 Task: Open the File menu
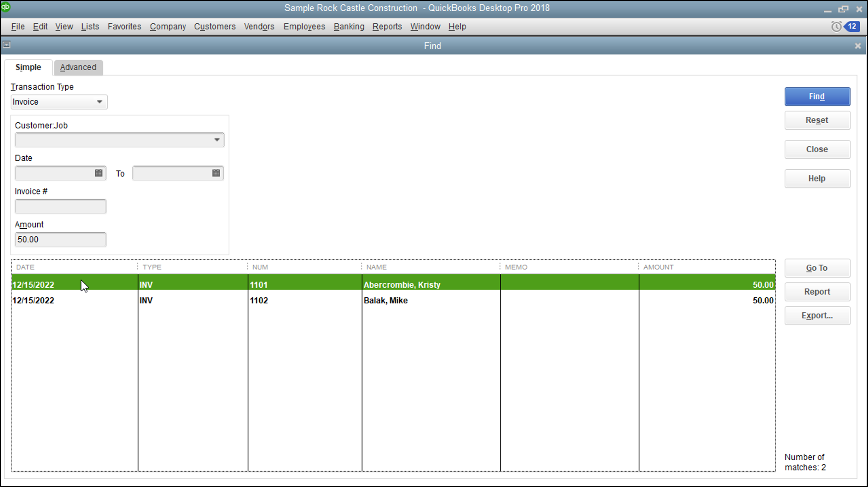pos(18,26)
